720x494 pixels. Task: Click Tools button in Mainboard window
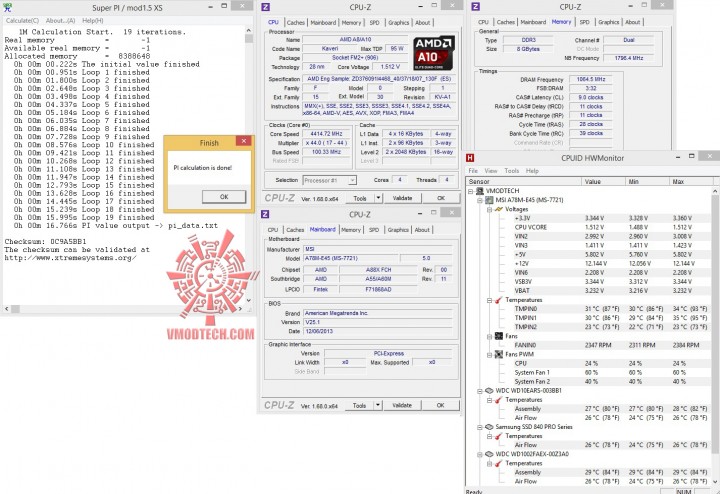point(360,405)
